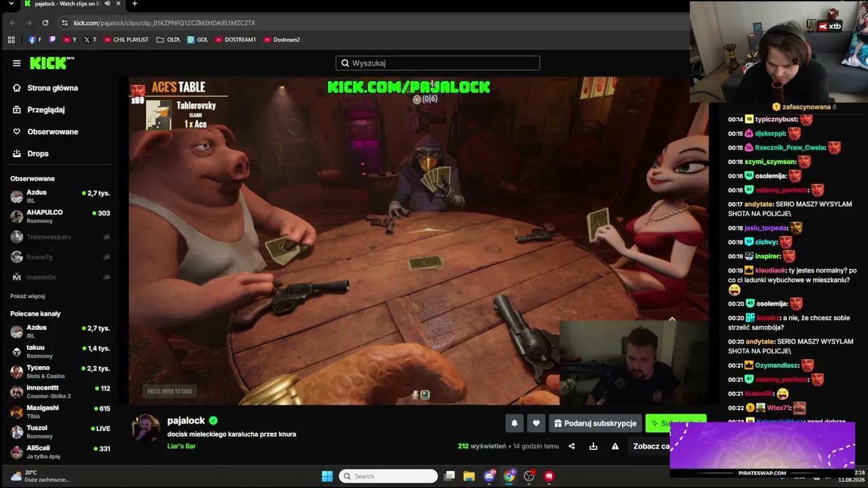
Task: Open recommended channel Tuszol
Action: click(x=60, y=432)
